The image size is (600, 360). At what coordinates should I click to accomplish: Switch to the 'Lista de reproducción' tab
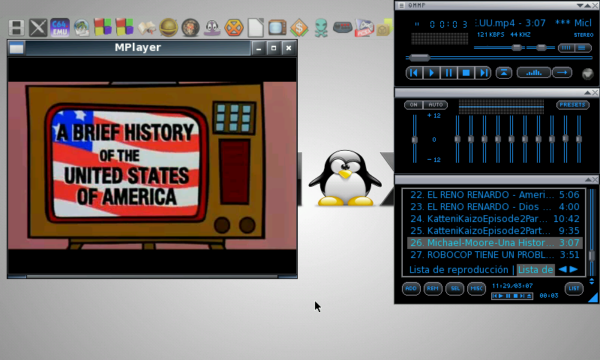[458, 270]
